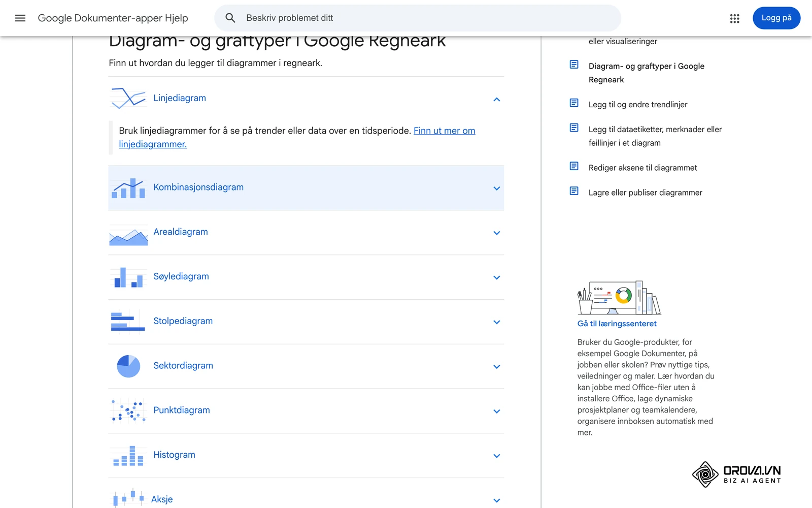The width and height of the screenshot is (812, 508).
Task: Open Google Dokumenter-apper Hjelp home link
Action: [x=113, y=18]
